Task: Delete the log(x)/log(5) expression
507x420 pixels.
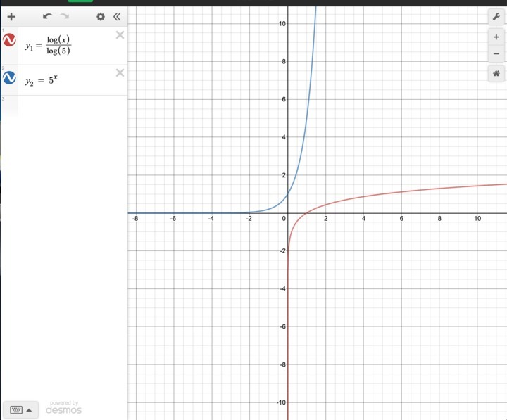Action: (x=120, y=35)
